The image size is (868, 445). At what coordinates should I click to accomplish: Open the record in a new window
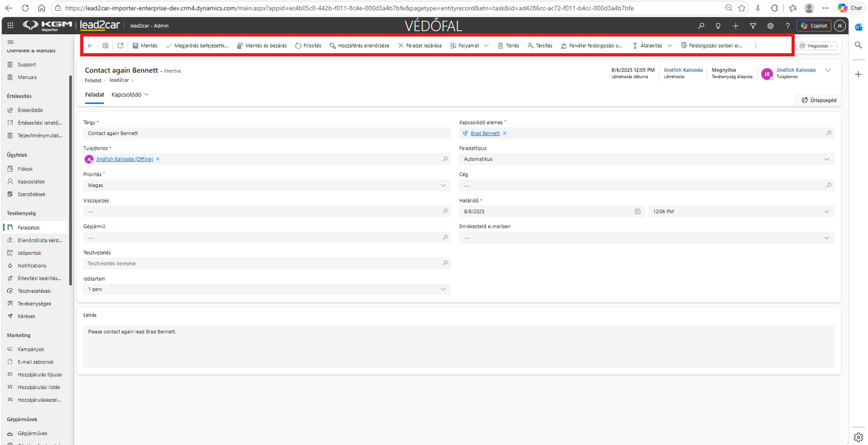(x=120, y=46)
